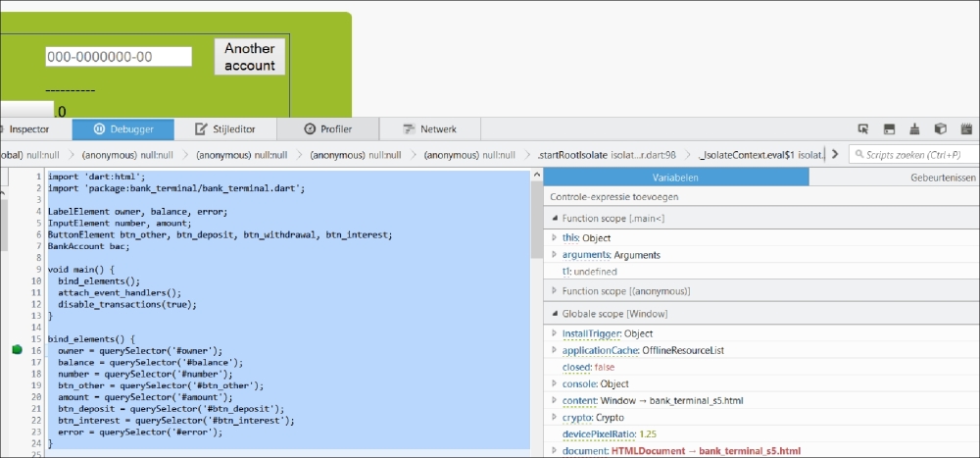Open the Scratchpad notepad icon

(x=966, y=128)
